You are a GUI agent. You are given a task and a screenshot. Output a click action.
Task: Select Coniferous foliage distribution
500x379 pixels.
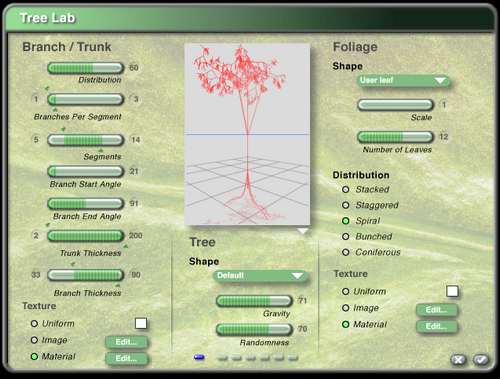346,252
